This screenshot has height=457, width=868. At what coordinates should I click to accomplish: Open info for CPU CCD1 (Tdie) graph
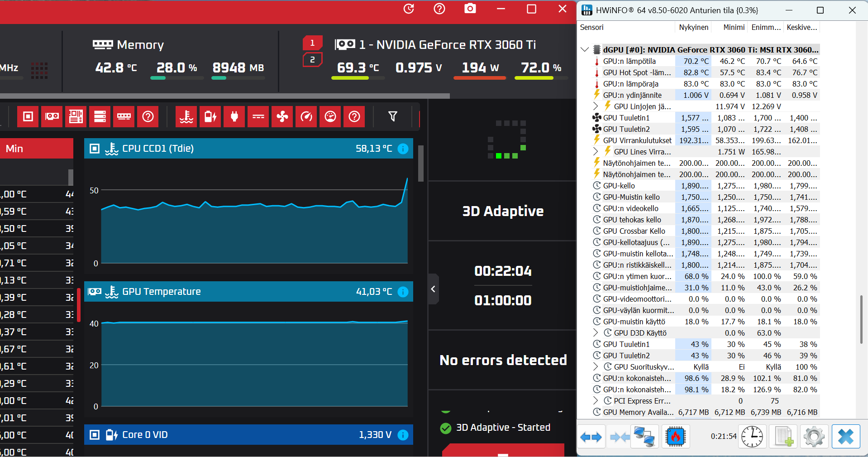pyautogui.click(x=403, y=149)
